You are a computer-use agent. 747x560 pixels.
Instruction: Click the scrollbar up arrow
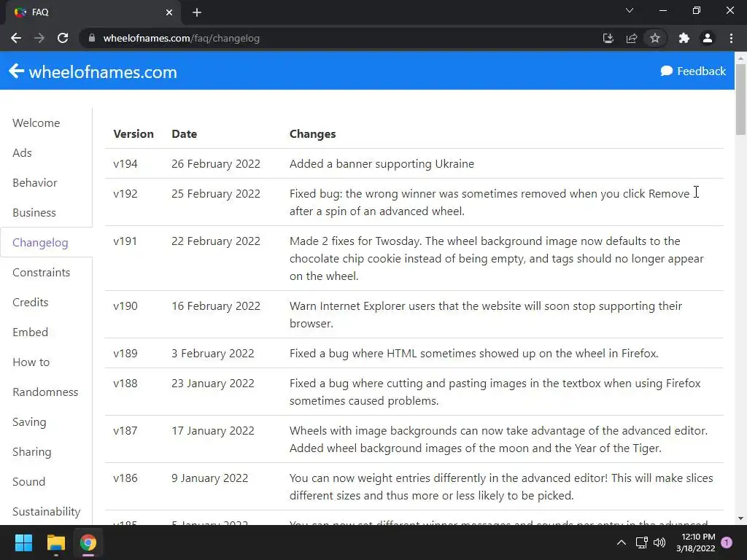coord(740,58)
